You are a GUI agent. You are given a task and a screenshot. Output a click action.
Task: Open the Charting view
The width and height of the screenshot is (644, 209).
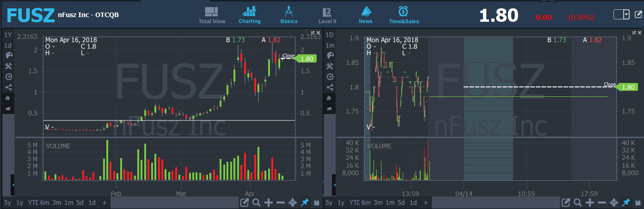250,15
